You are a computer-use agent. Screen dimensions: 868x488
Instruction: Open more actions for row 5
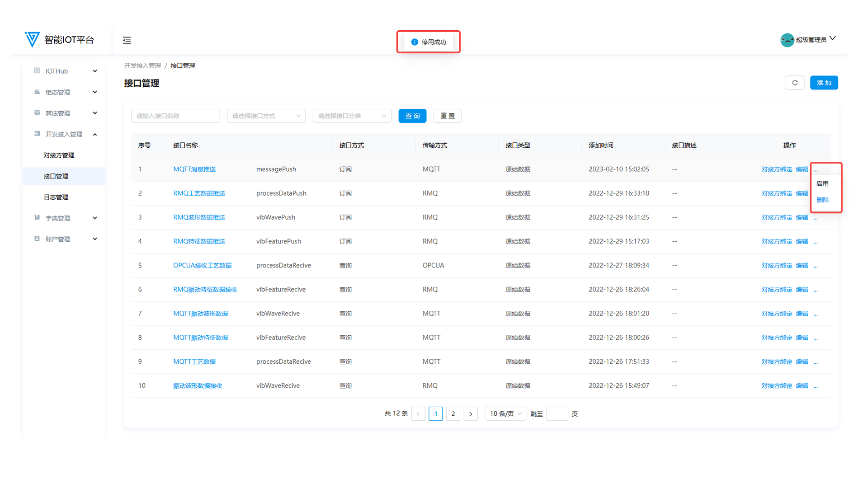(x=816, y=266)
